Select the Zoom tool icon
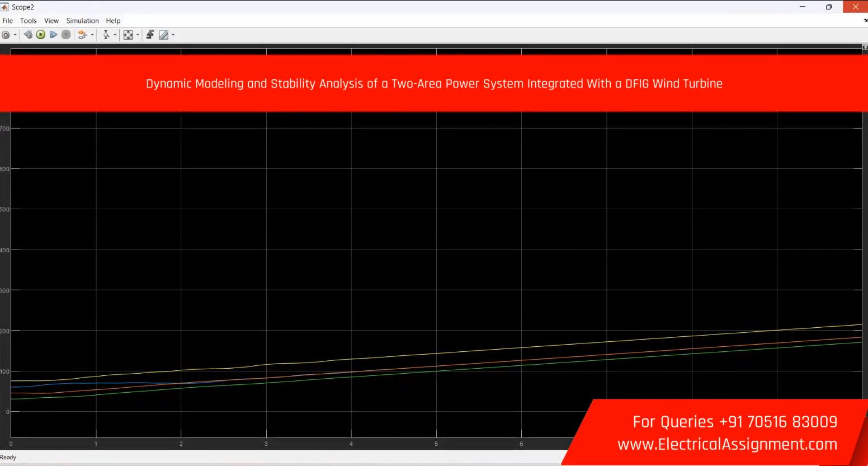868x466 pixels. click(106, 35)
